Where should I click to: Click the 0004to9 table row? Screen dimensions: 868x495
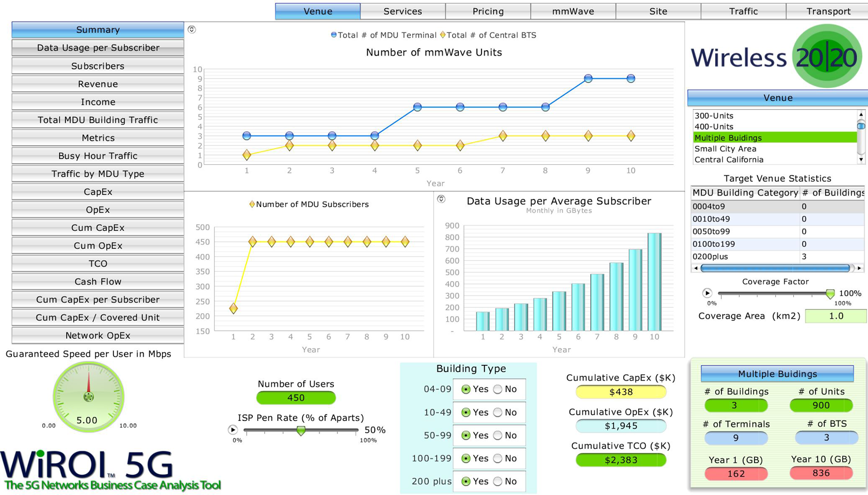pyautogui.click(x=778, y=206)
